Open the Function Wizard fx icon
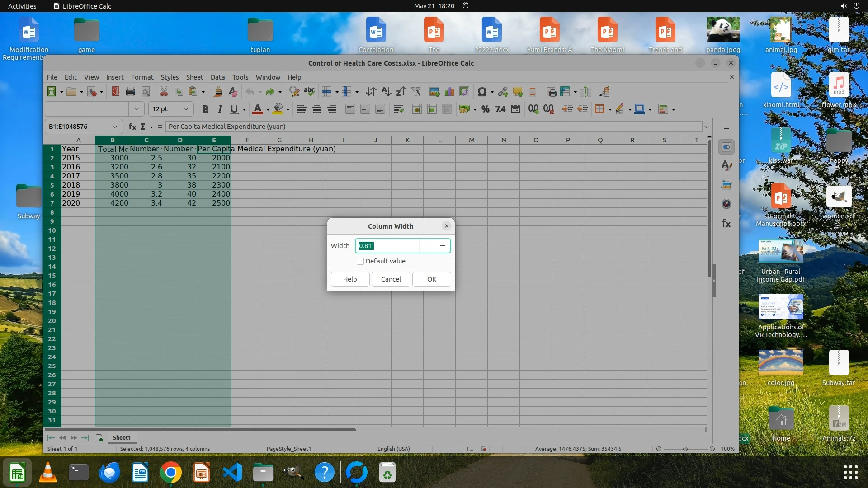The width and height of the screenshot is (868, 488). coord(132,127)
